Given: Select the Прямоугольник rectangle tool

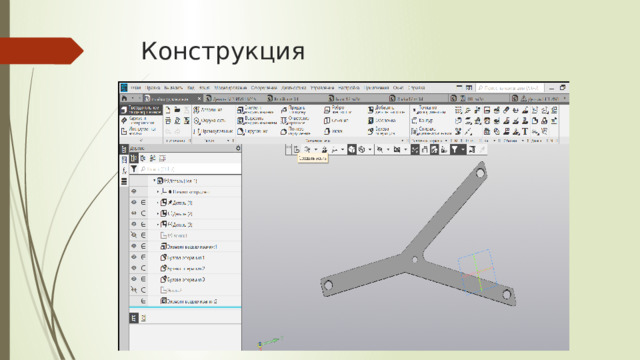Looking at the screenshot, I should pyautogui.click(x=213, y=131).
